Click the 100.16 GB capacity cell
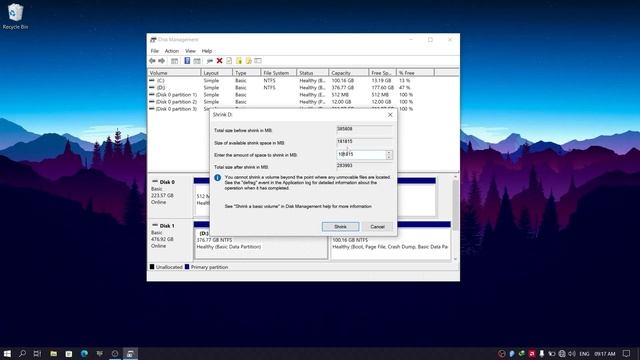Viewport: 640px width, 360px height. (x=343, y=81)
